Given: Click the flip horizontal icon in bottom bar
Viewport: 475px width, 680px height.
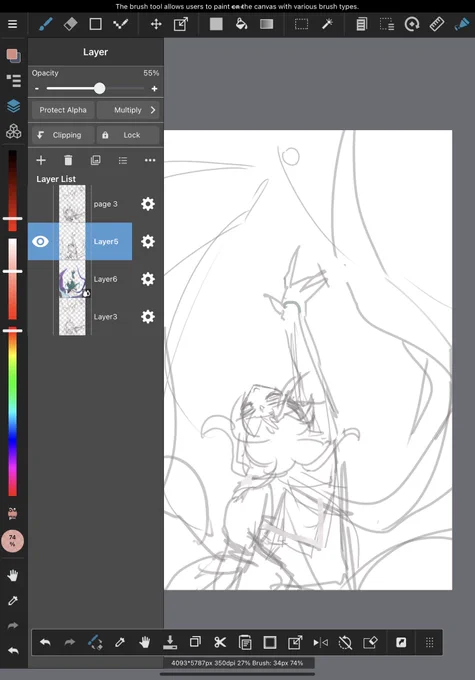Looking at the screenshot, I should 321,642.
